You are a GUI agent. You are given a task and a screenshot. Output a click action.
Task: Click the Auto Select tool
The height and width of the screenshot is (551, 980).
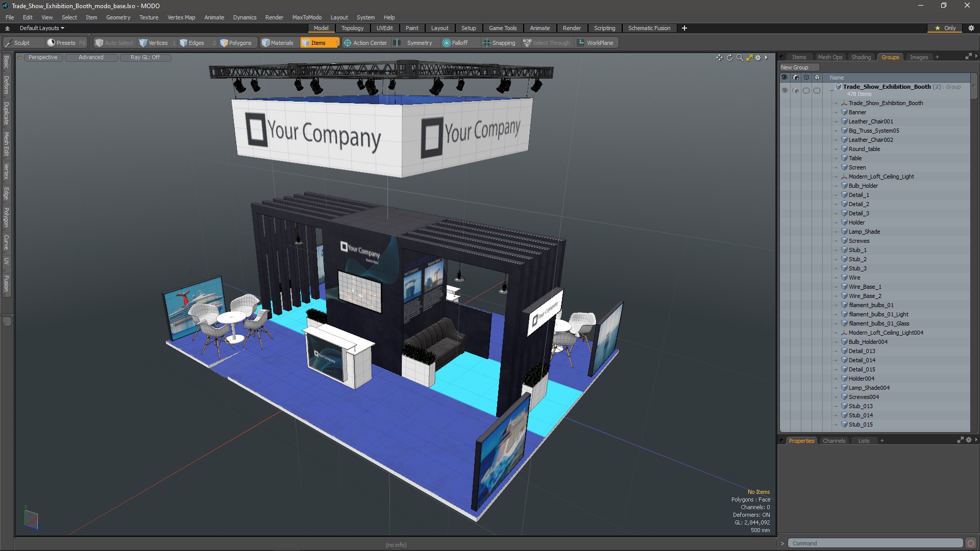[114, 43]
